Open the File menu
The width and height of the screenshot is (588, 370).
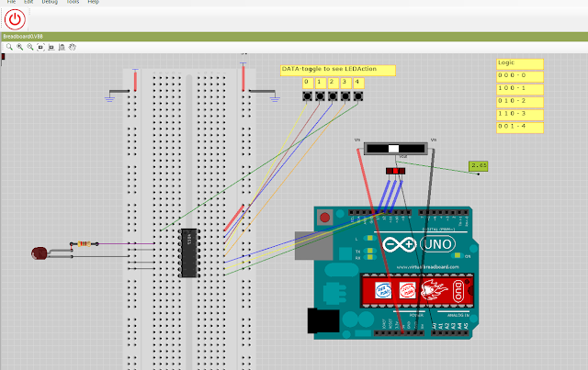pos(11,2)
